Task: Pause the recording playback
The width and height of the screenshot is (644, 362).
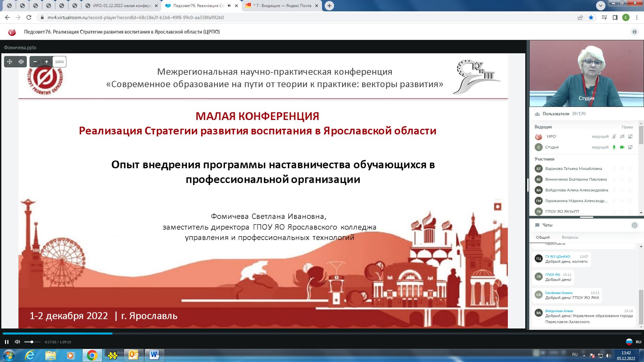Action: (x=7, y=342)
